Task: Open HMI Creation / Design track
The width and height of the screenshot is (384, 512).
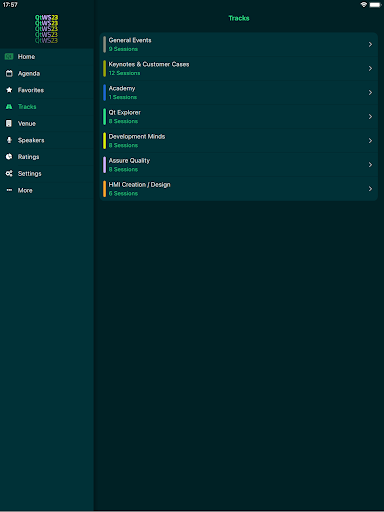Action: [x=239, y=189]
